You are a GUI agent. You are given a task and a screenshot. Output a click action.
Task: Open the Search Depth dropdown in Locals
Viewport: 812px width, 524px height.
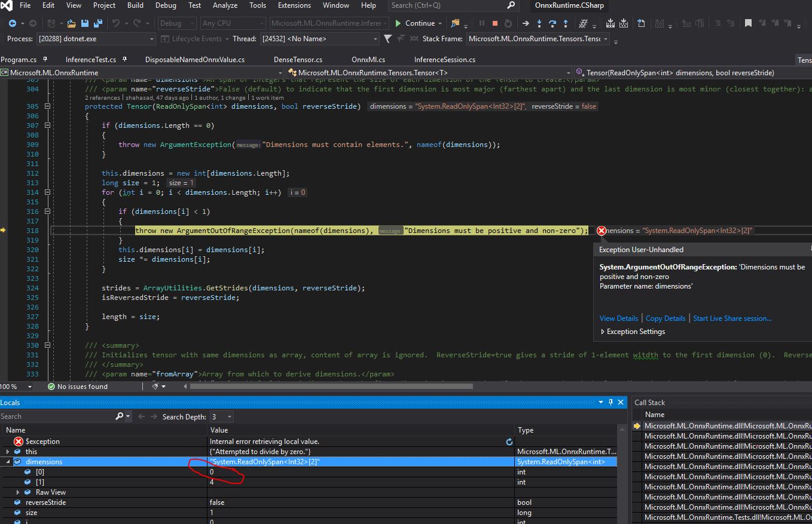click(x=222, y=416)
